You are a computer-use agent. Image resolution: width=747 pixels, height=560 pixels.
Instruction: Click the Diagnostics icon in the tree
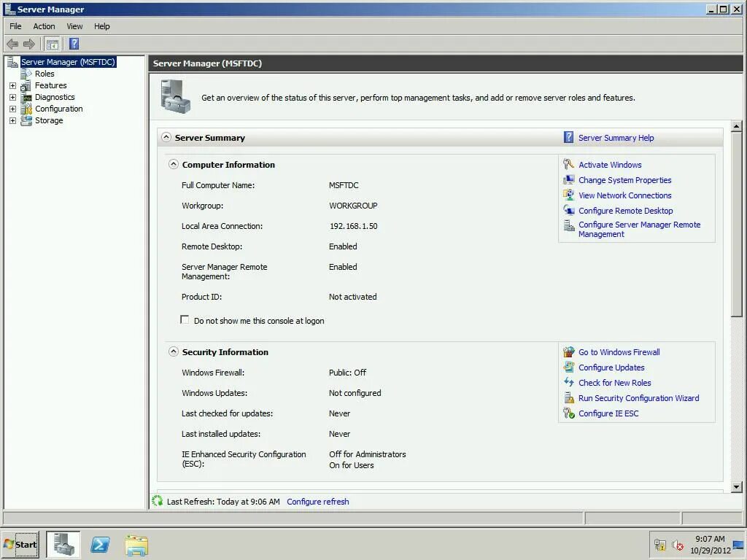(26, 97)
